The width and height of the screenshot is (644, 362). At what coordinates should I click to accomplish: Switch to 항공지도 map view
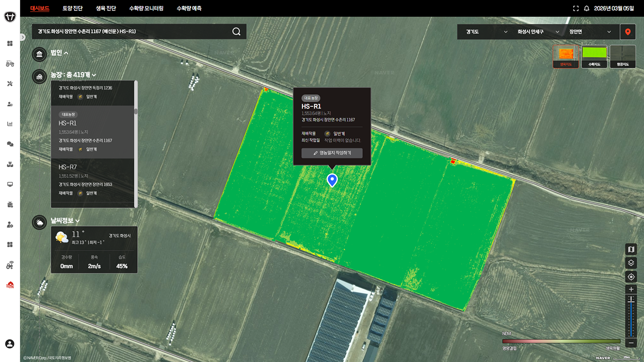tap(622, 56)
